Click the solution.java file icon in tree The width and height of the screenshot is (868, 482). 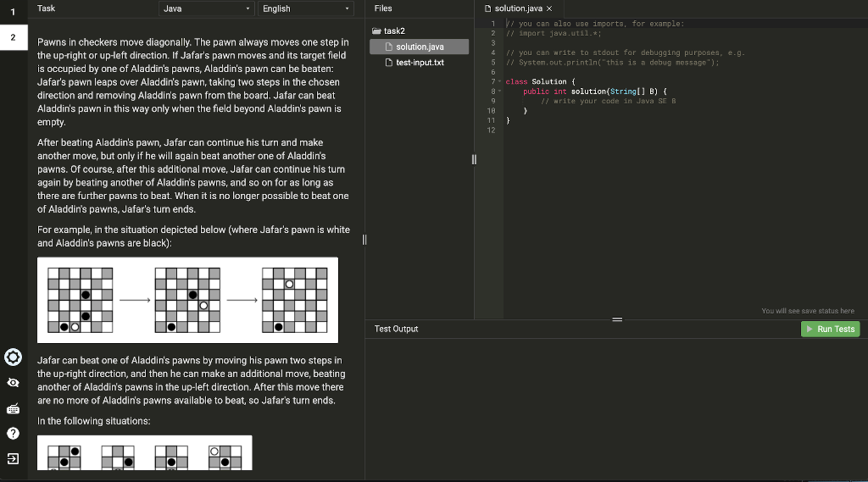(388, 47)
